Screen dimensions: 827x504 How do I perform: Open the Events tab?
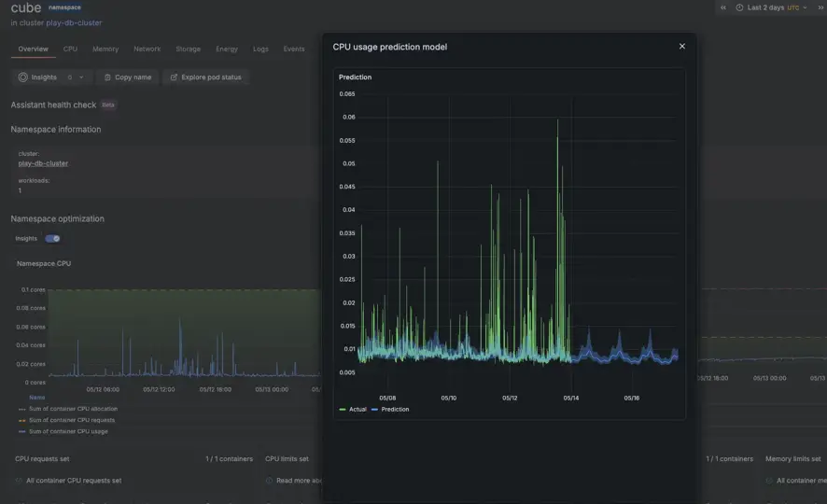294,49
